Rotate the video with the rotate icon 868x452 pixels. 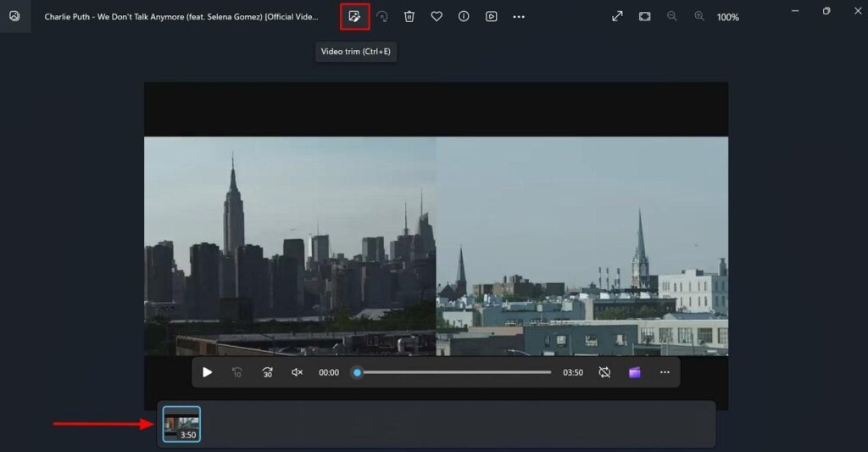coord(382,17)
